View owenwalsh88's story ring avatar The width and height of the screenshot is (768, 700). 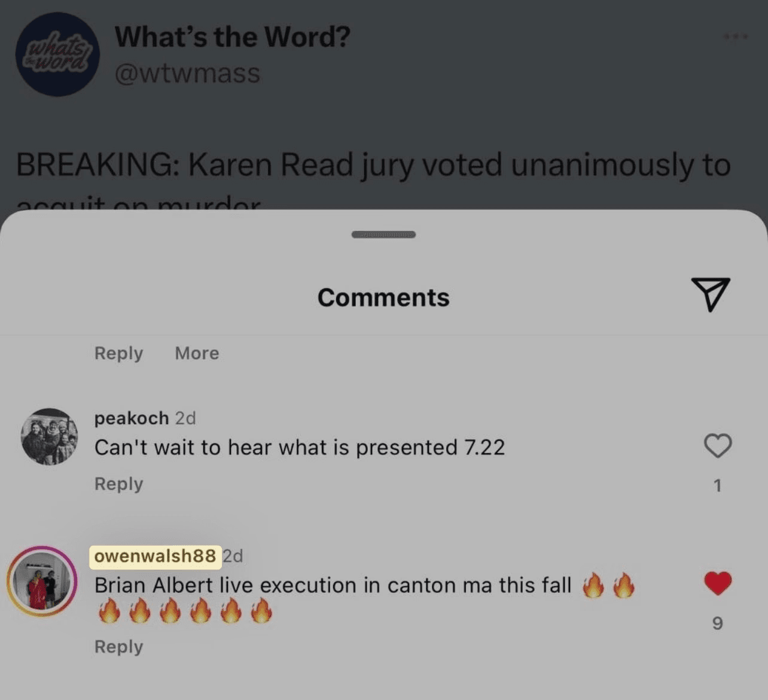point(42,581)
